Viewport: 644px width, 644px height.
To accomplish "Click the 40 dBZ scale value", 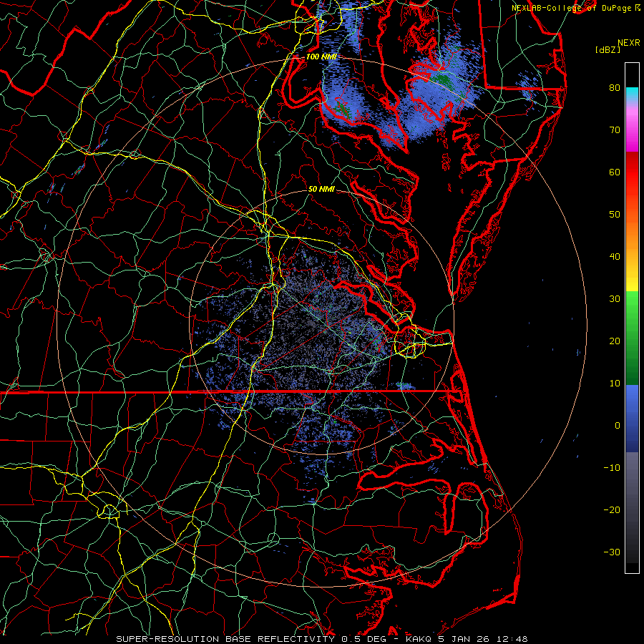I will (615, 257).
